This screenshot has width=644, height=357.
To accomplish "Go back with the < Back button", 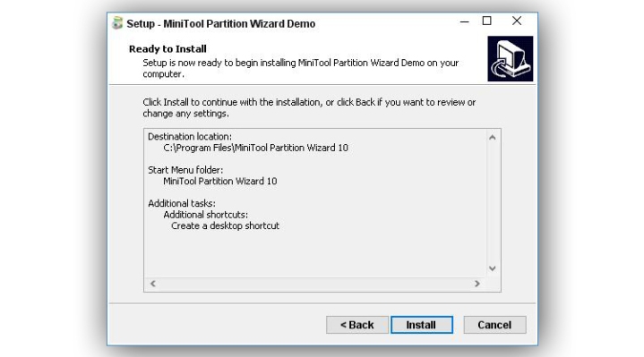I will (356, 325).
